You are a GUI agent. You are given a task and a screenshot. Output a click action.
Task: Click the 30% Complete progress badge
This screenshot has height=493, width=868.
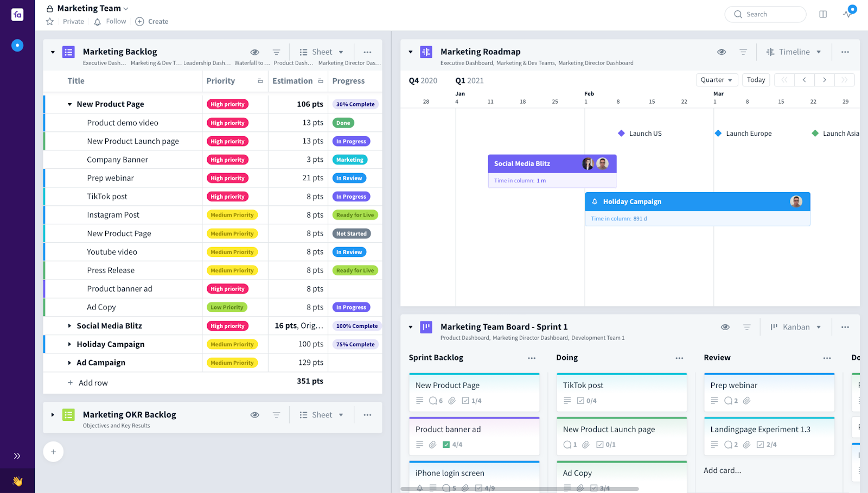coord(355,104)
